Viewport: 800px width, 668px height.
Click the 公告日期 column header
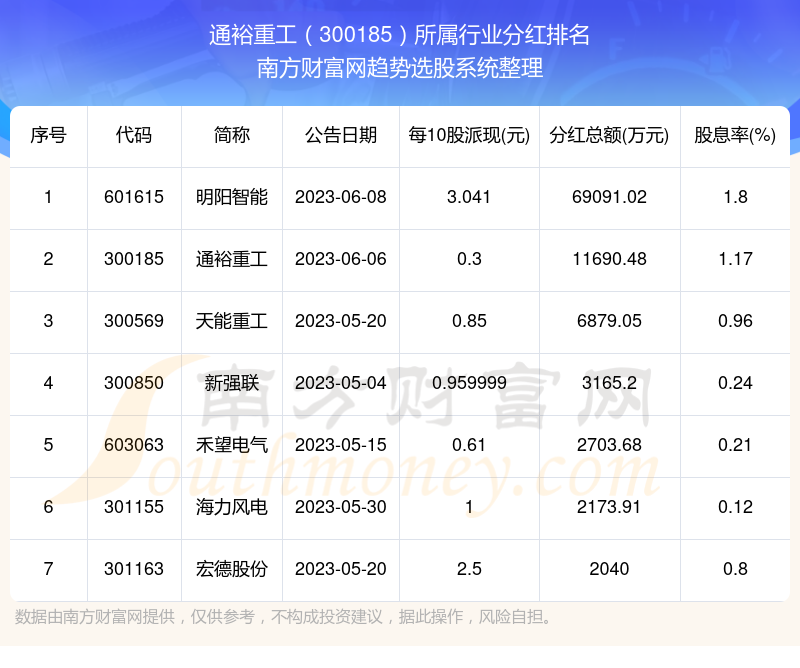point(339,136)
